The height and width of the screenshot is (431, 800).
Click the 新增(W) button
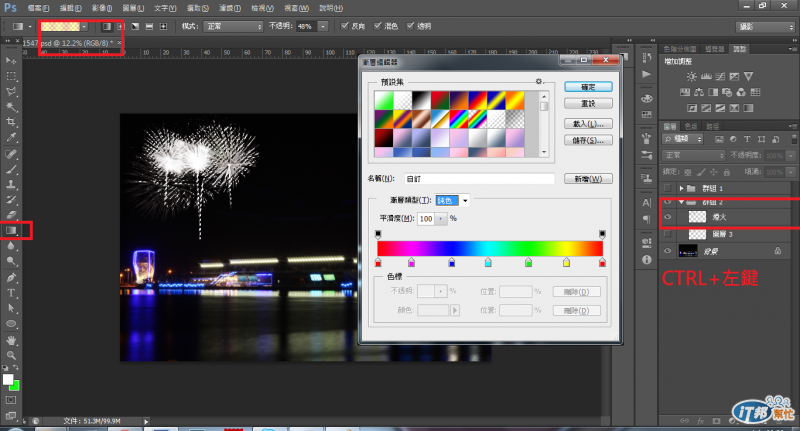coord(588,179)
